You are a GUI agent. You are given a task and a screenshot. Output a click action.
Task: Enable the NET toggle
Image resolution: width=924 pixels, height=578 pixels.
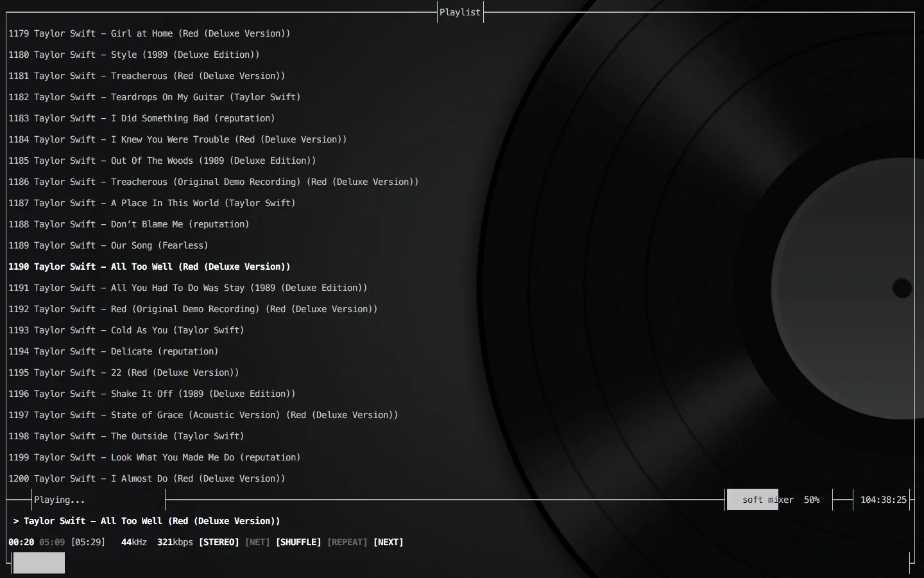(x=257, y=542)
